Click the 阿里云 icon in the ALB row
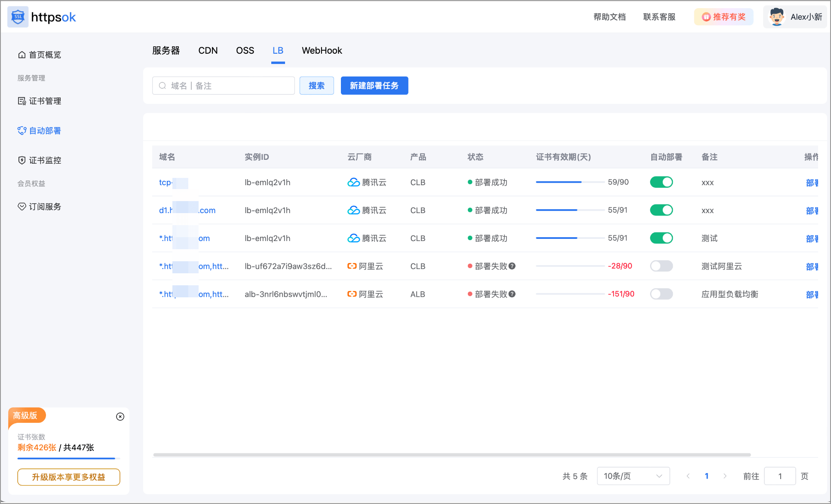This screenshot has height=504, width=831. click(x=352, y=294)
